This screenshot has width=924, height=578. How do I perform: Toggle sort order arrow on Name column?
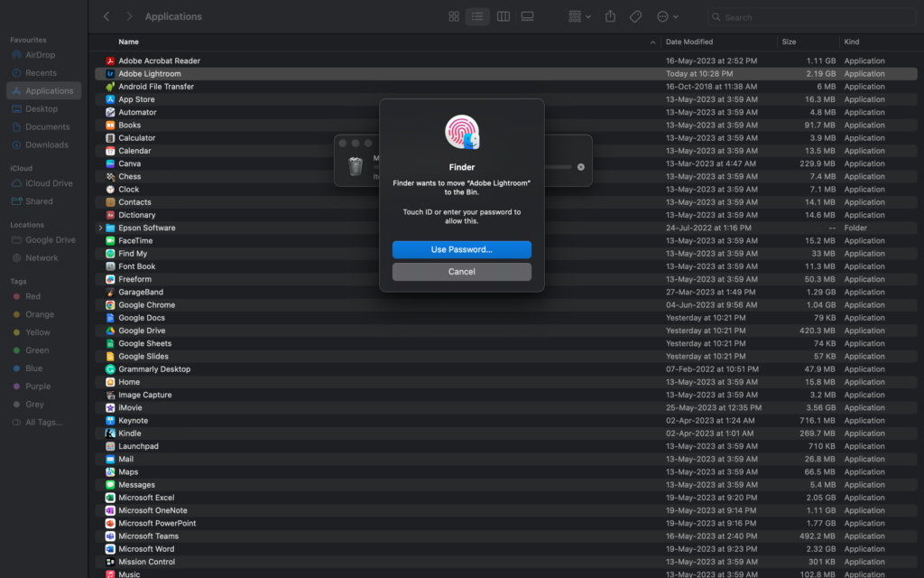[x=652, y=42]
